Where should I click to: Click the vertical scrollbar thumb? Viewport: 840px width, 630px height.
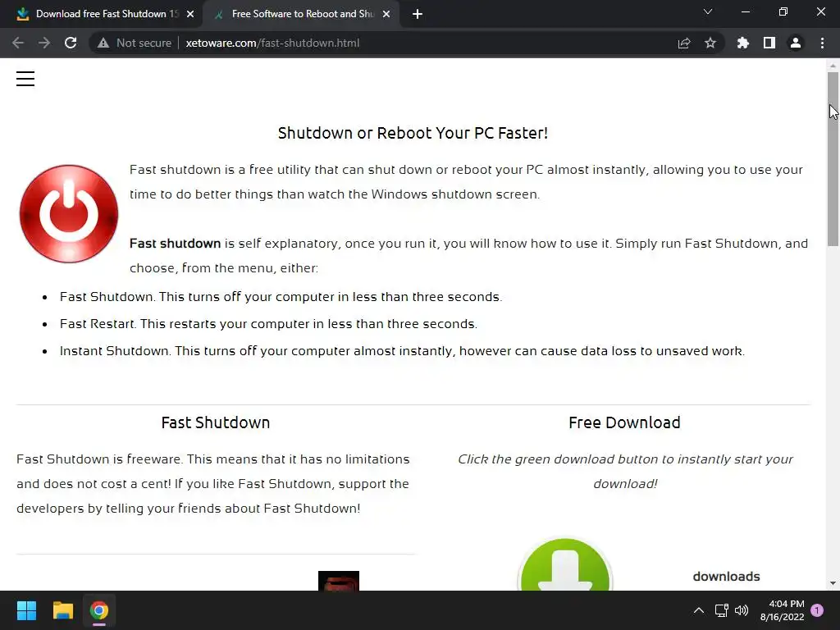pos(833,159)
